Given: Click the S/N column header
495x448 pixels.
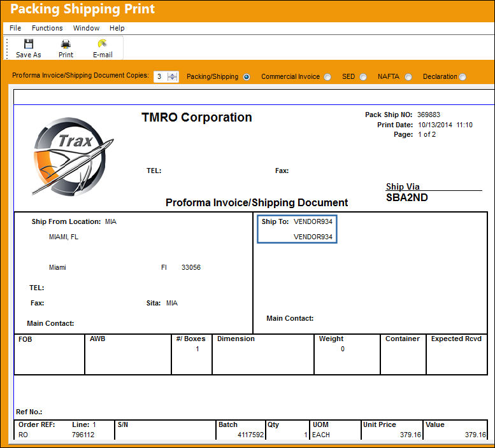Looking at the screenshot, I should pyautogui.click(x=123, y=424).
